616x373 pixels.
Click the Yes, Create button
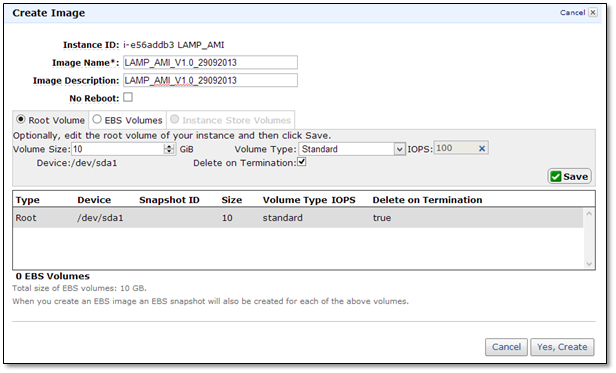[x=562, y=347]
